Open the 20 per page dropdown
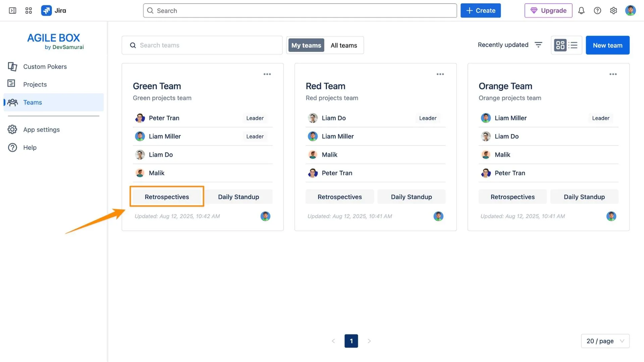 pyautogui.click(x=605, y=341)
